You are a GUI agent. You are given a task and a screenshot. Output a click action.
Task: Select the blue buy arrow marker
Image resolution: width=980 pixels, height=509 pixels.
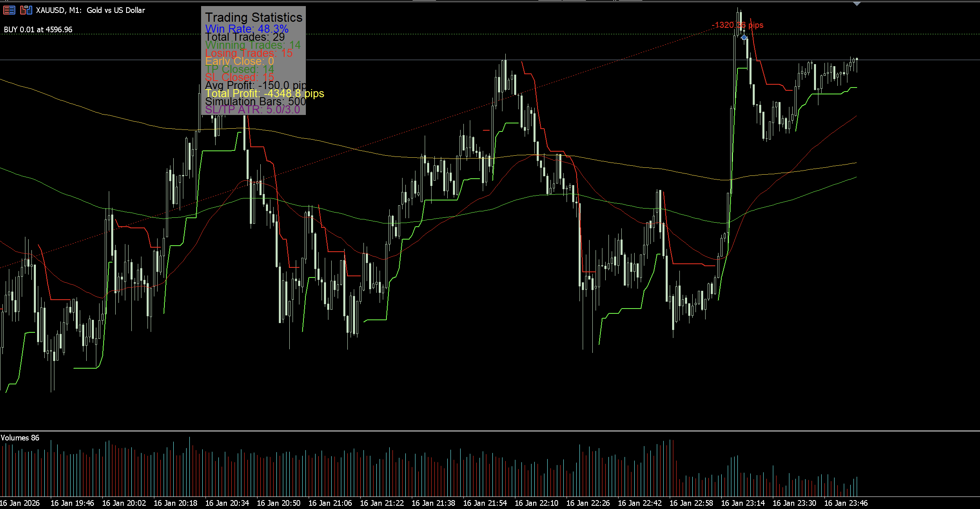pyautogui.click(x=744, y=37)
